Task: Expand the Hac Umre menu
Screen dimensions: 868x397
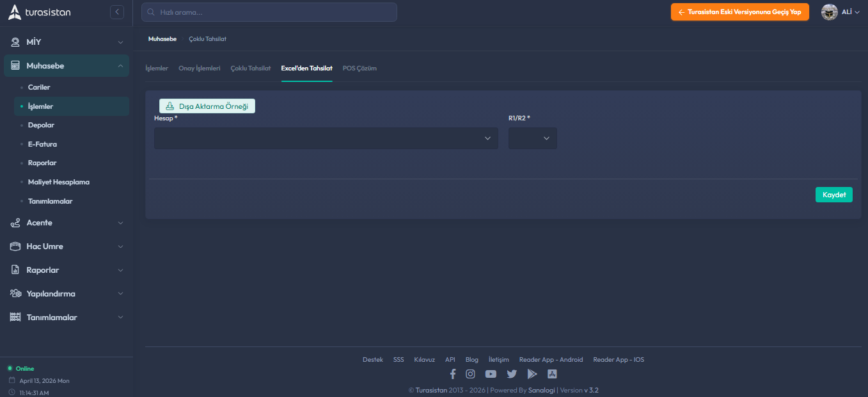Action: 66,247
